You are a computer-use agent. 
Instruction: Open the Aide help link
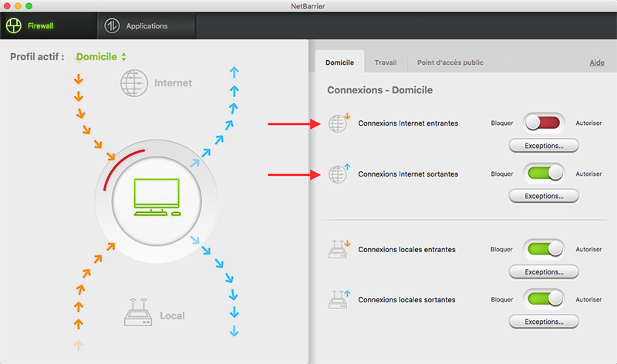coord(596,62)
